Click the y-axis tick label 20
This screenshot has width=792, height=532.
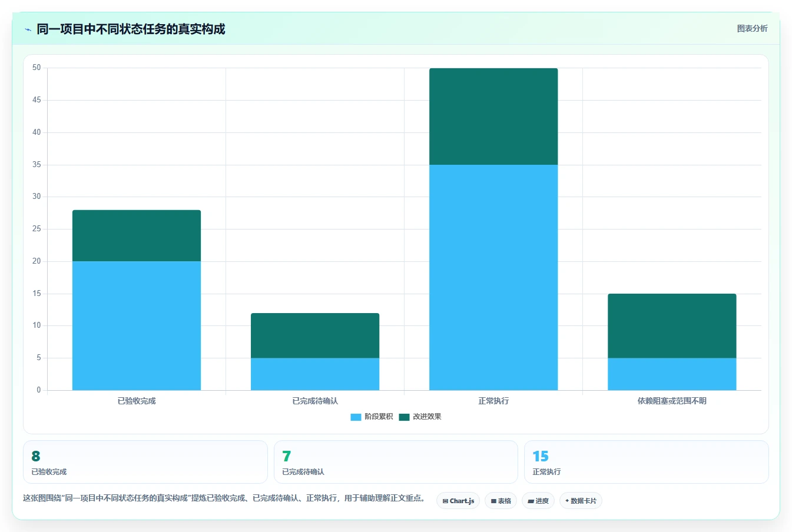(37, 261)
